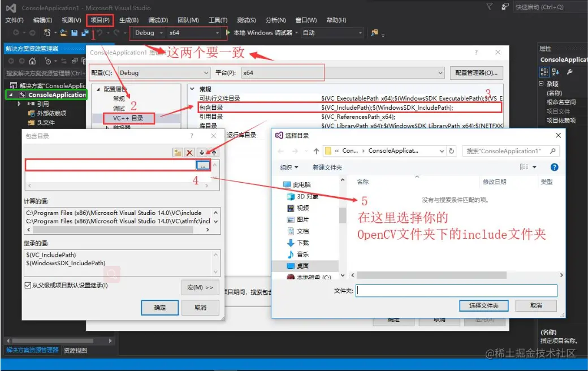The height and width of the screenshot is (371, 588).
Task: Open the 调试(D) menu
Action: point(158,20)
